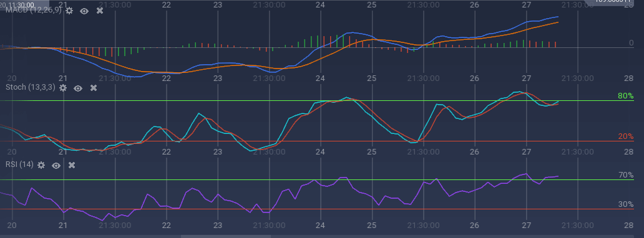Viewport: 644px width, 238px height.
Task: Click the Stoch 80% level label
Action: (x=625, y=96)
